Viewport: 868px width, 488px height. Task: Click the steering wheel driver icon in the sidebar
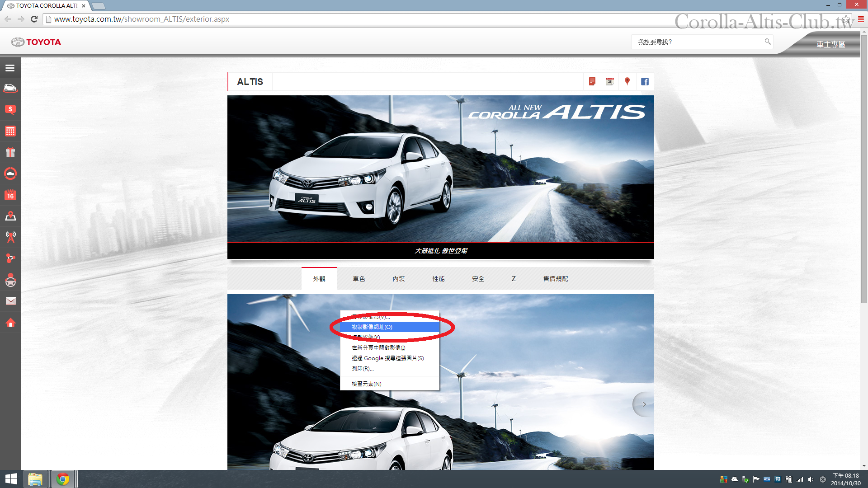point(10,280)
